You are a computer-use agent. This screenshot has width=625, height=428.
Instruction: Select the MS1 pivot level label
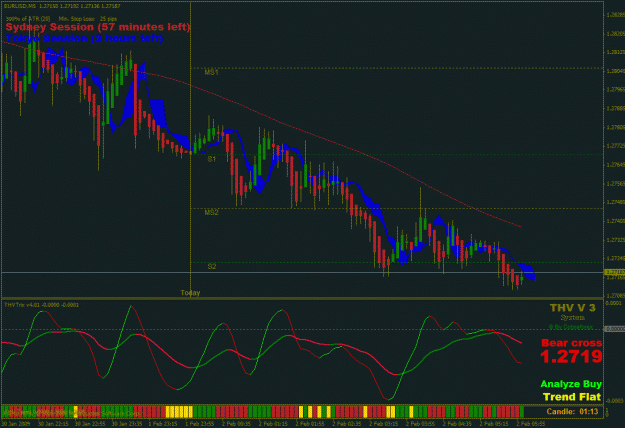[211, 73]
